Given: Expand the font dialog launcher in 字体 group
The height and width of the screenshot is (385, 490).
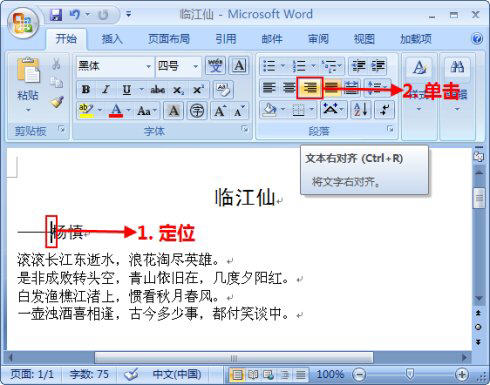Looking at the screenshot, I should pyautogui.click(x=245, y=129).
